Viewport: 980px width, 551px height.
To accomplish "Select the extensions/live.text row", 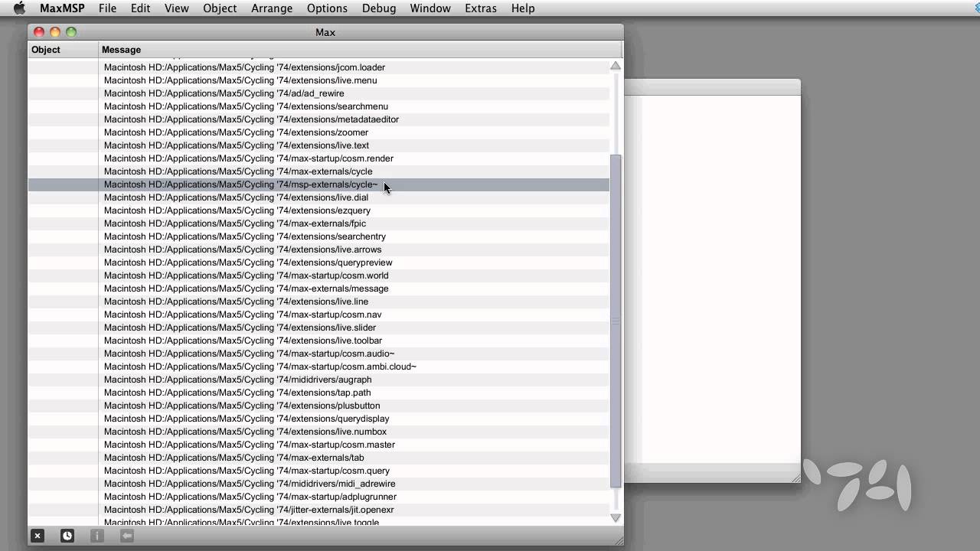I will click(318, 145).
